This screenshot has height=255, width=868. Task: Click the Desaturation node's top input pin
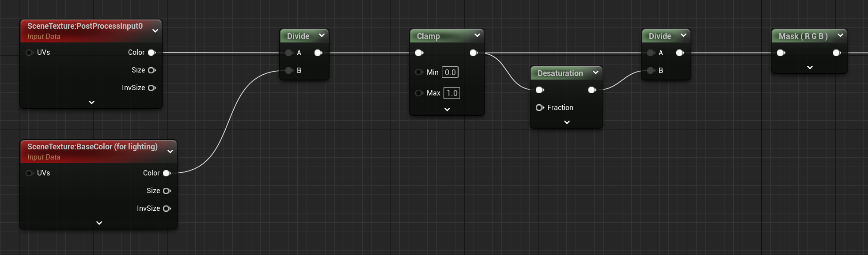point(540,90)
